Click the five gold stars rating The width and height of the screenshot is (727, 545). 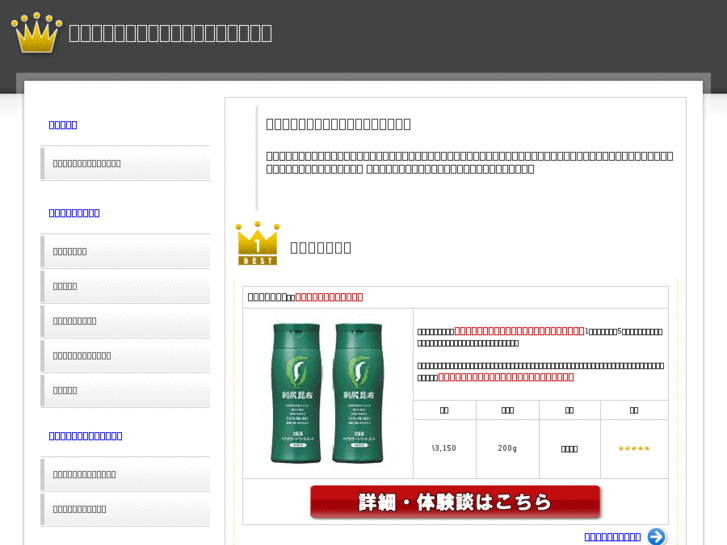click(634, 449)
